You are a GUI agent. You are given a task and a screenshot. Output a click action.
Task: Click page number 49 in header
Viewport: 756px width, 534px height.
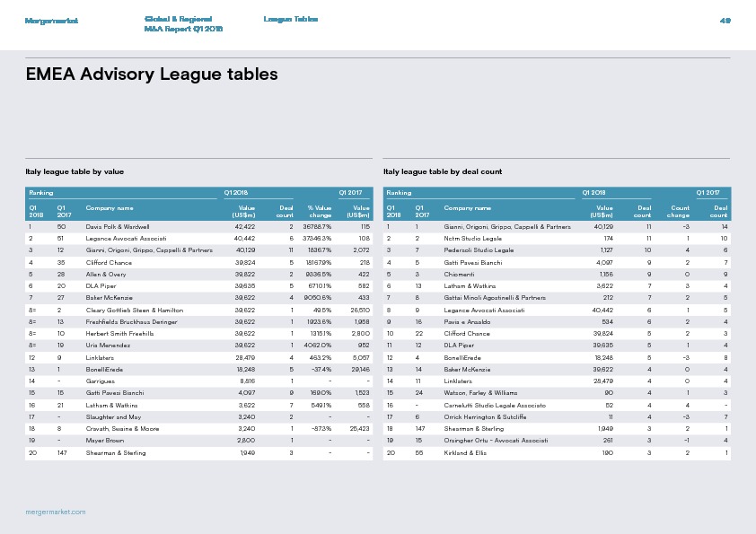(725, 21)
